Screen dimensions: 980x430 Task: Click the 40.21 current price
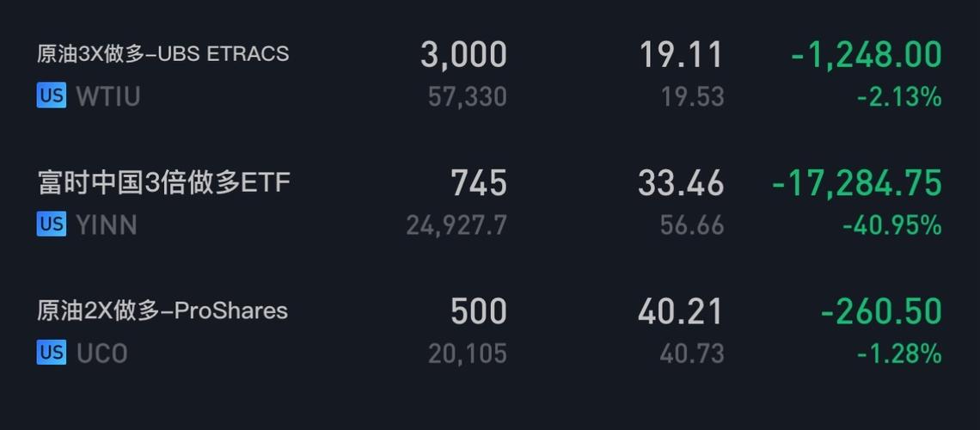click(681, 311)
